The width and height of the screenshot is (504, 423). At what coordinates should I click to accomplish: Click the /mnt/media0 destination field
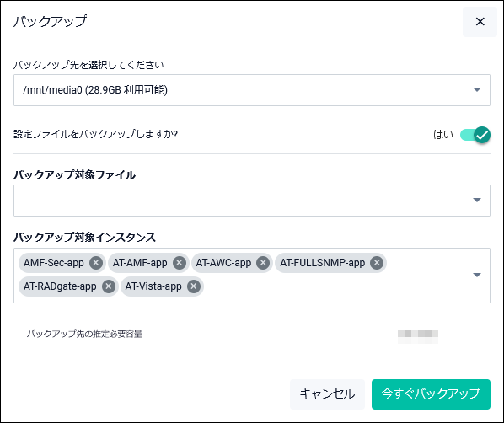(x=252, y=90)
